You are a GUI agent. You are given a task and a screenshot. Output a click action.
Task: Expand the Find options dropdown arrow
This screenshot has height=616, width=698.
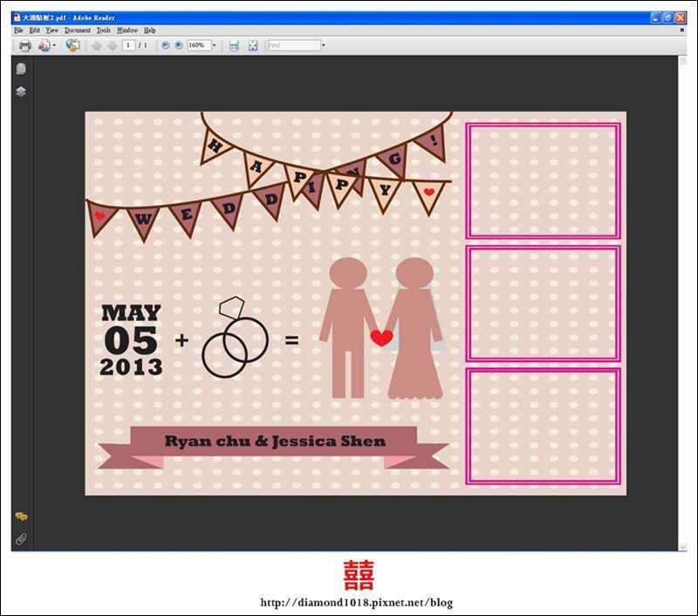(x=324, y=45)
